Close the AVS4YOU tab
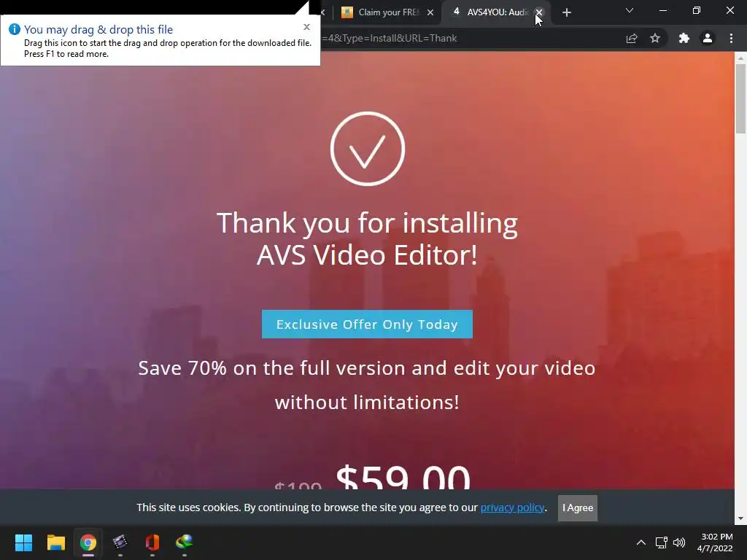 [x=539, y=12]
